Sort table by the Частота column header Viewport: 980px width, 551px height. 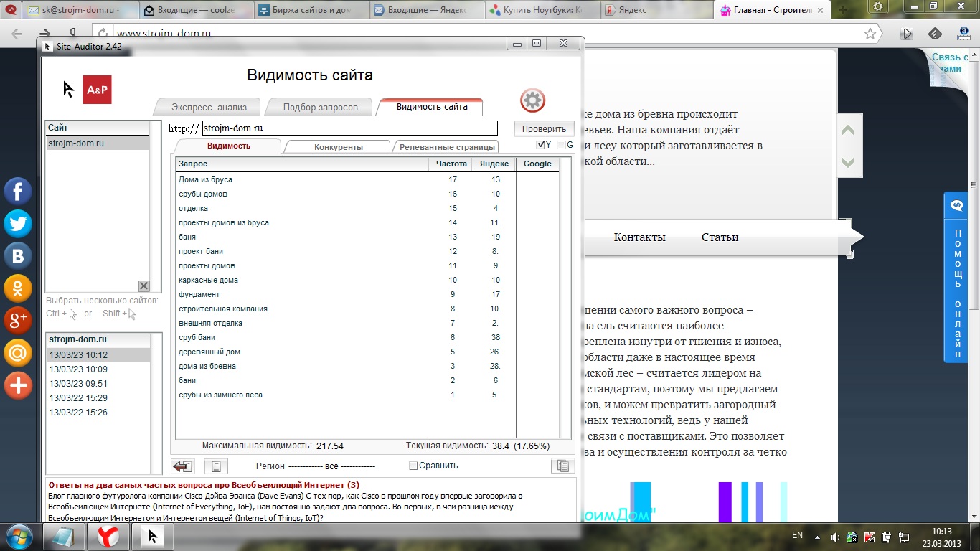[451, 164]
